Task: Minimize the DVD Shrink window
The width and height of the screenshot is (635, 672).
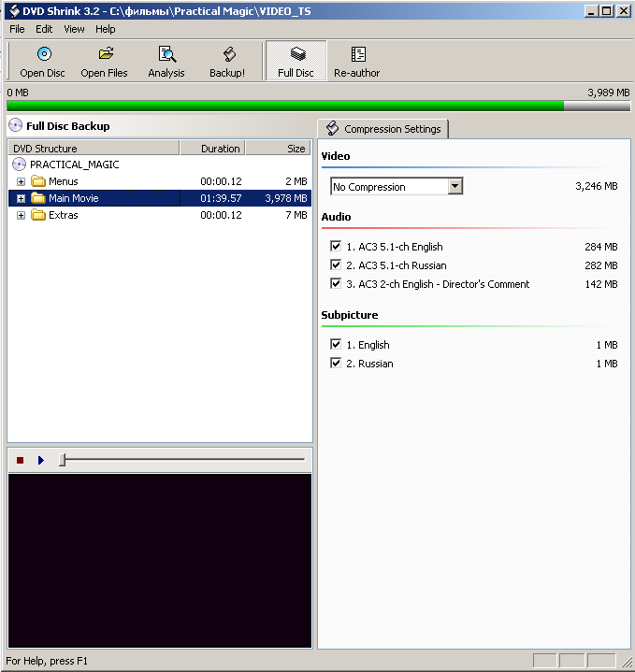Action: (591, 11)
